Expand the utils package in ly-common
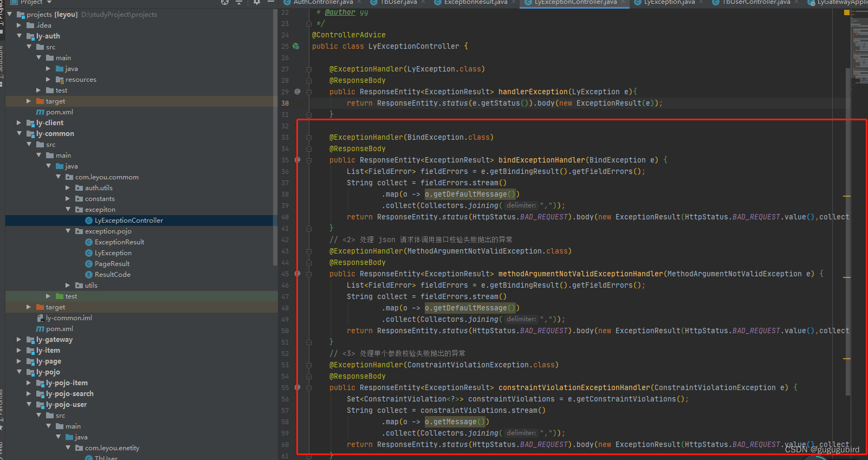868x460 pixels. [68, 286]
